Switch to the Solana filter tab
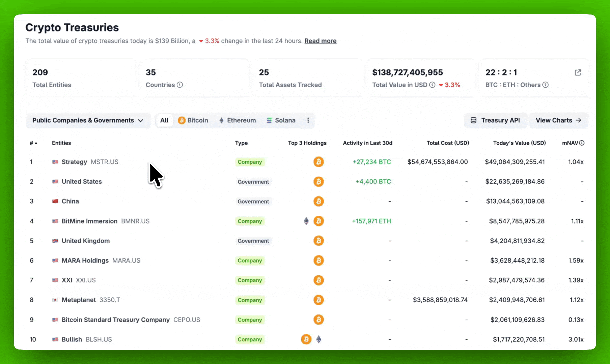Image resolution: width=610 pixels, height=364 pixels. point(281,120)
